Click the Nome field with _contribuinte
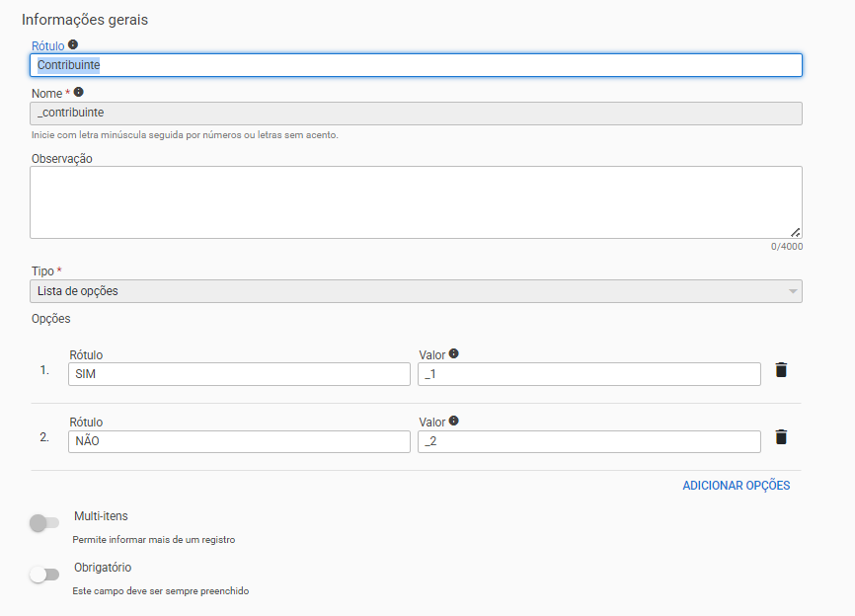Viewport: 855px width, 616px height. tap(415, 114)
